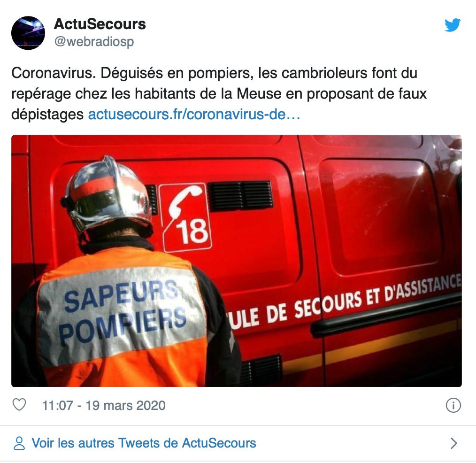Viewport: 476px width, 463px height.
Task: Click the person silhouette icon
Action: [x=19, y=443]
